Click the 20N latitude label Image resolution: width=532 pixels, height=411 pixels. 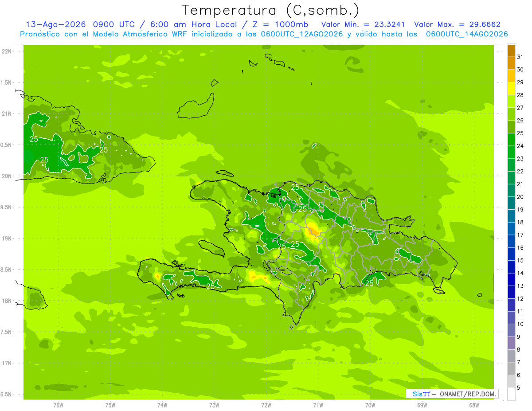click(7, 176)
